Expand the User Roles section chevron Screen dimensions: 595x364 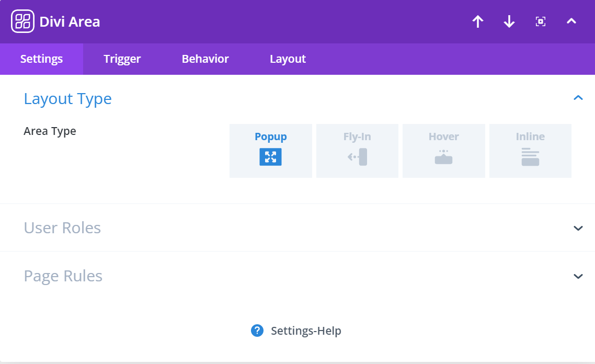pyautogui.click(x=578, y=228)
